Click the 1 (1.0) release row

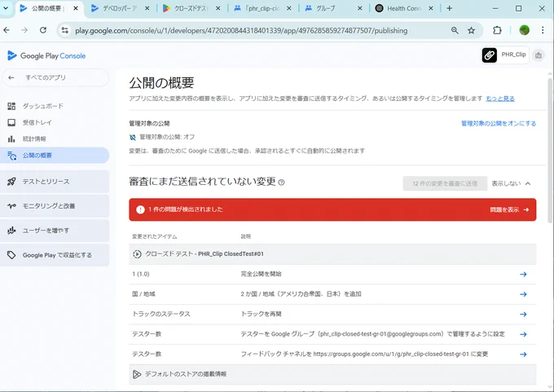pos(332,274)
